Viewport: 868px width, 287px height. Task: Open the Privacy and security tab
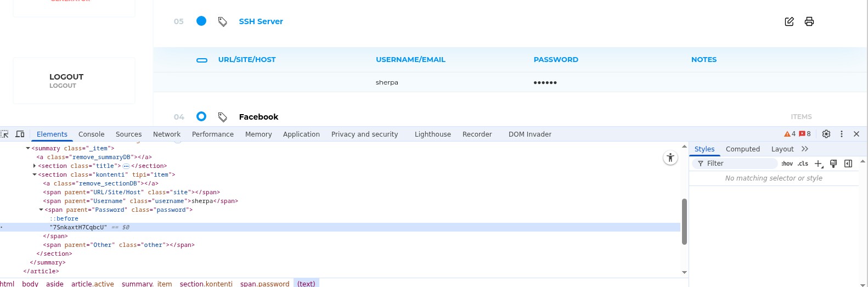(364, 134)
